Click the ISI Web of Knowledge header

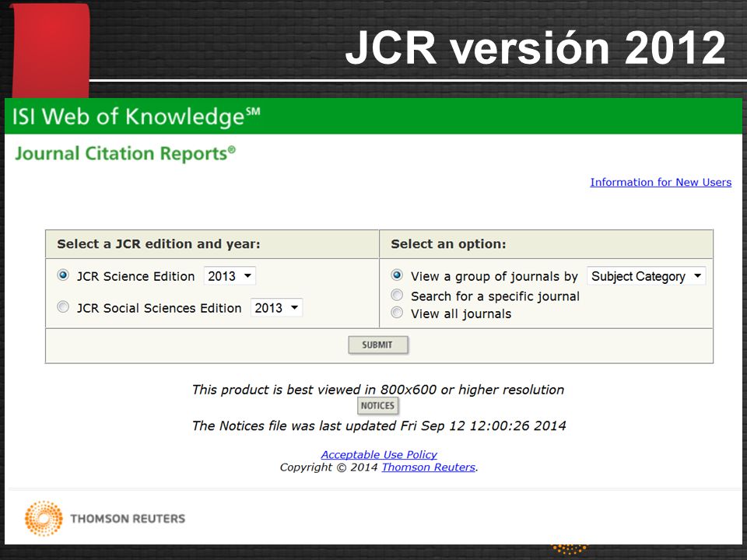[136, 117]
